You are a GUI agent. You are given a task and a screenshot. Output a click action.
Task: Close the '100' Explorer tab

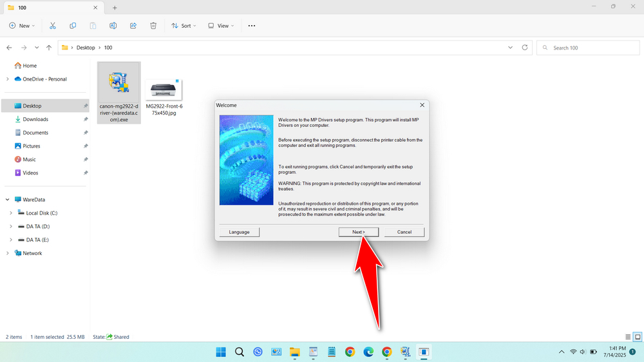click(x=95, y=8)
